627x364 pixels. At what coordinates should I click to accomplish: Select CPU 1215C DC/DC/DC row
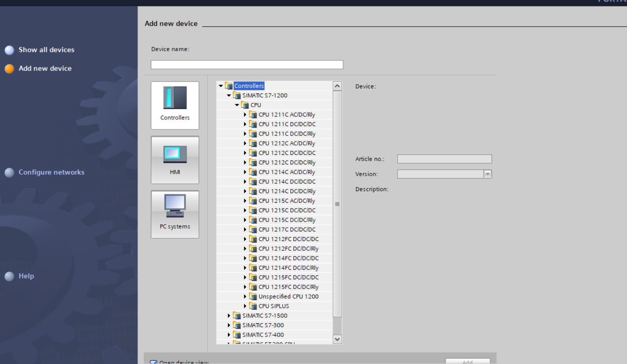(275, 210)
